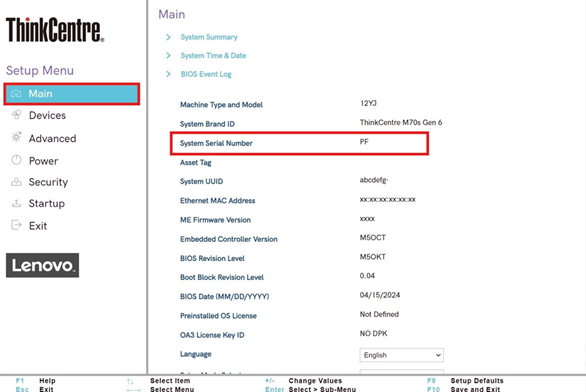Viewport: 586px width, 392px height.
Task: Expand the System Summary chevron
Action: (x=168, y=37)
